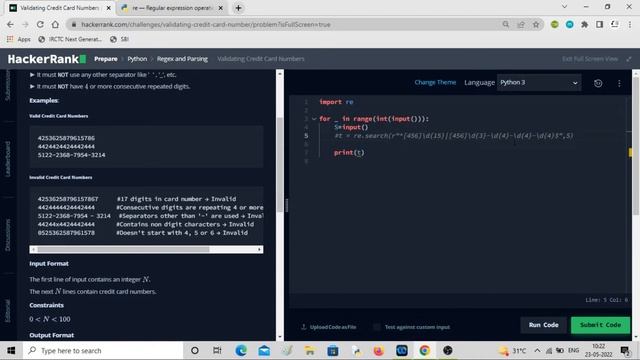Viewport: 640px width, 360px height.
Task: Collapse the for loop at line 3
Action: point(314,119)
